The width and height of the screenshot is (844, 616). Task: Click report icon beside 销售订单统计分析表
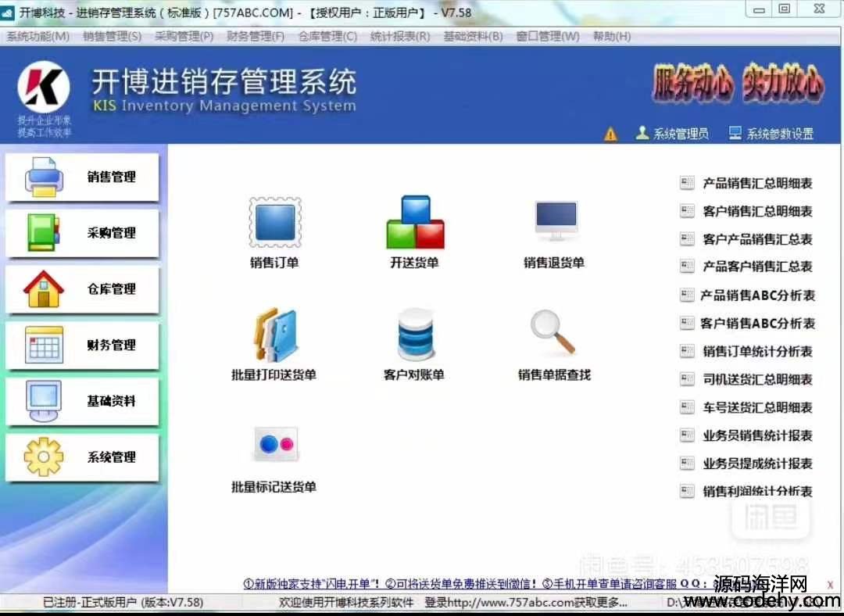pos(687,351)
